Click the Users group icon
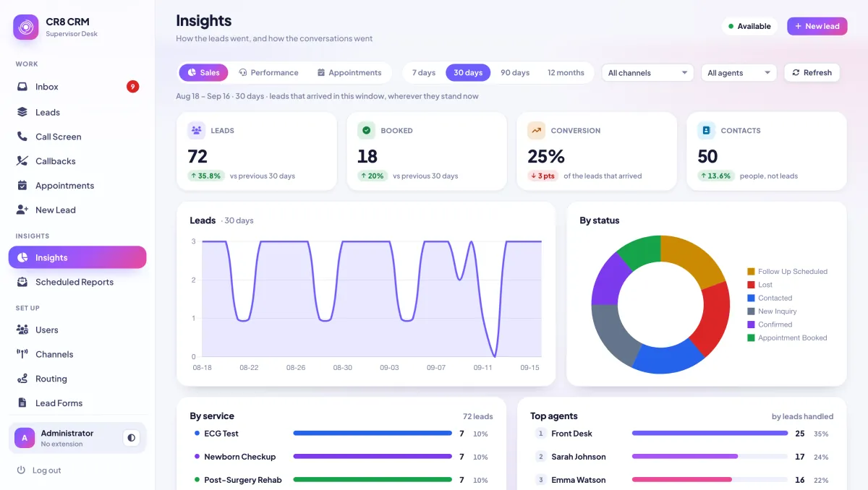The width and height of the screenshot is (868, 490). click(x=22, y=330)
